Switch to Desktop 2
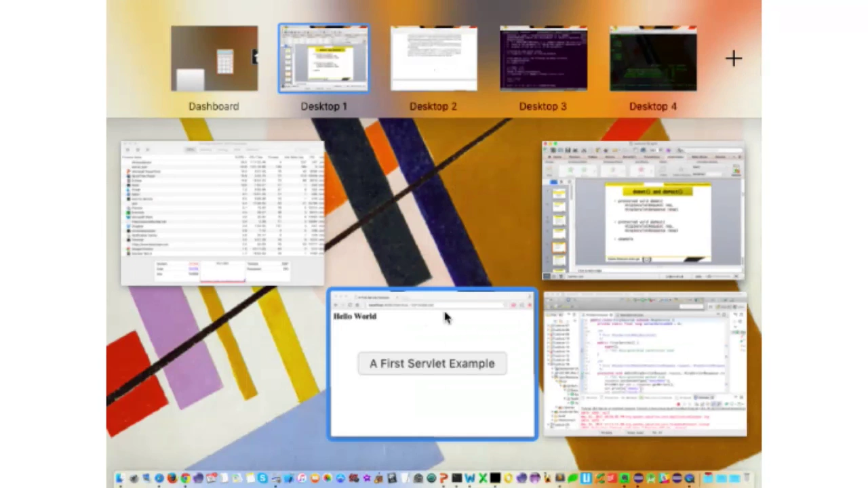 pos(433,59)
